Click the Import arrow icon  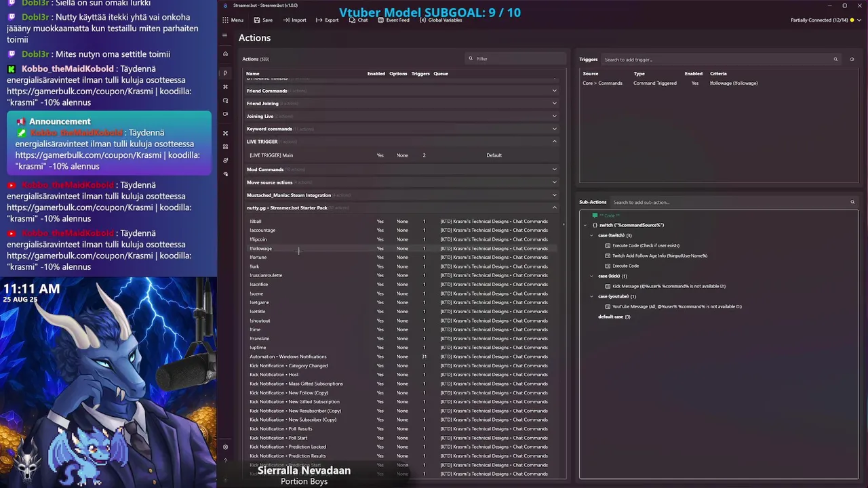286,20
